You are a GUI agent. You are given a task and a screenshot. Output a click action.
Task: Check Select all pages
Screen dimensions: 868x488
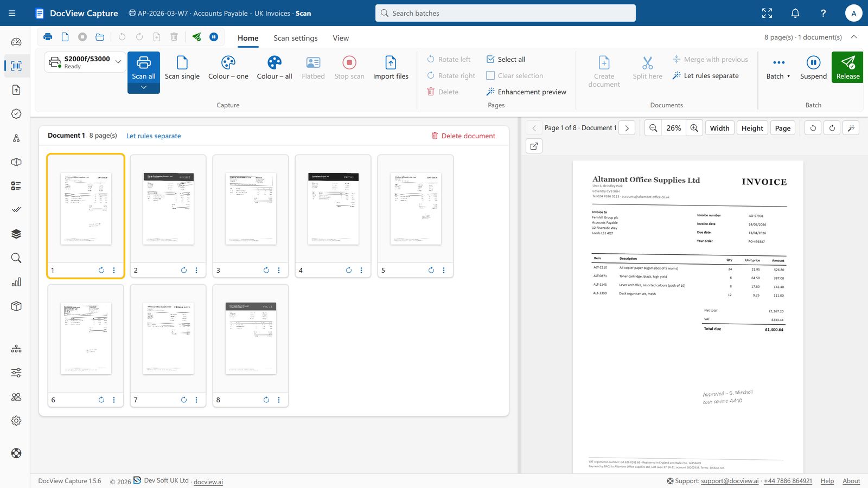pyautogui.click(x=506, y=59)
